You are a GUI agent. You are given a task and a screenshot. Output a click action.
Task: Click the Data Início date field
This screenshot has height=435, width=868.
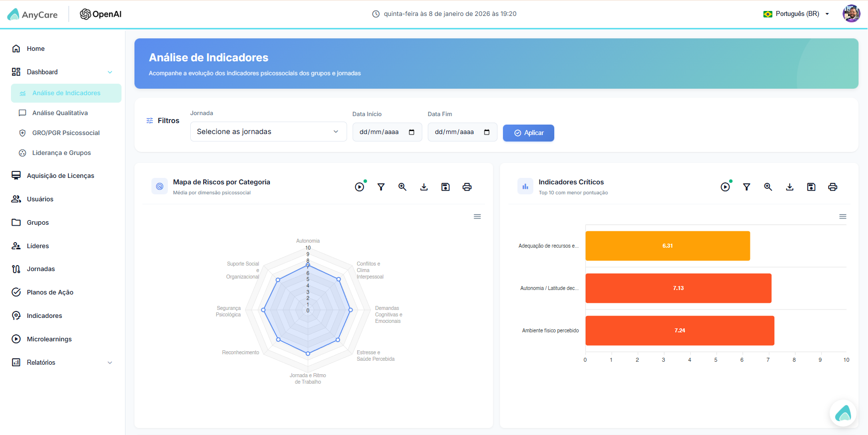[x=387, y=132]
